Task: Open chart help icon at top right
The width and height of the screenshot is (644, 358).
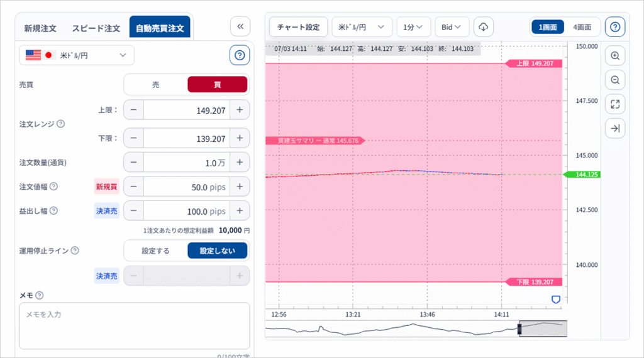Action: click(615, 27)
